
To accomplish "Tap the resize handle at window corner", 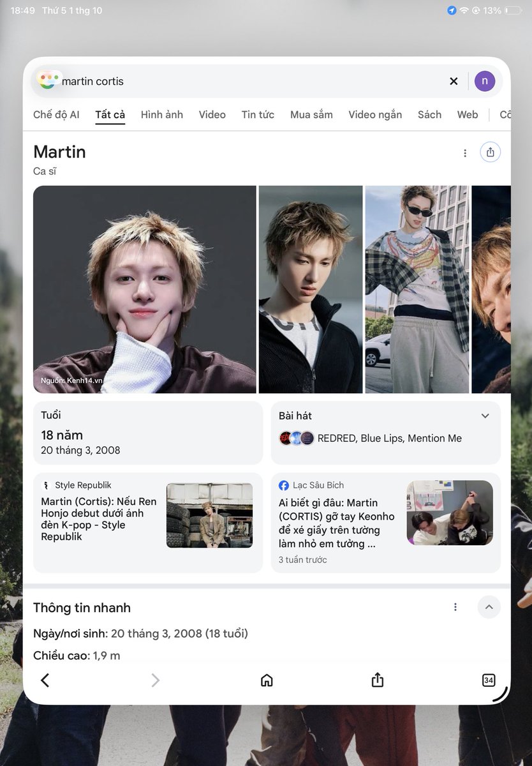I will tap(500, 695).
